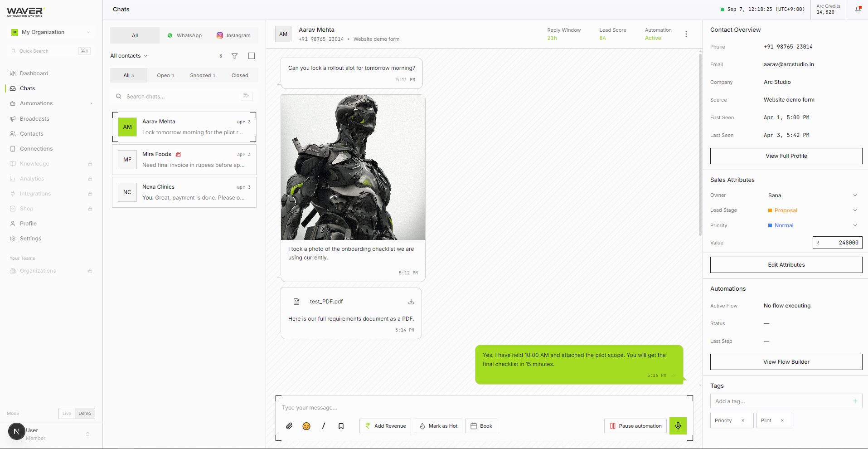The width and height of the screenshot is (868, 449).
Task: Select the All channels tab
Action: click(135, 35)
